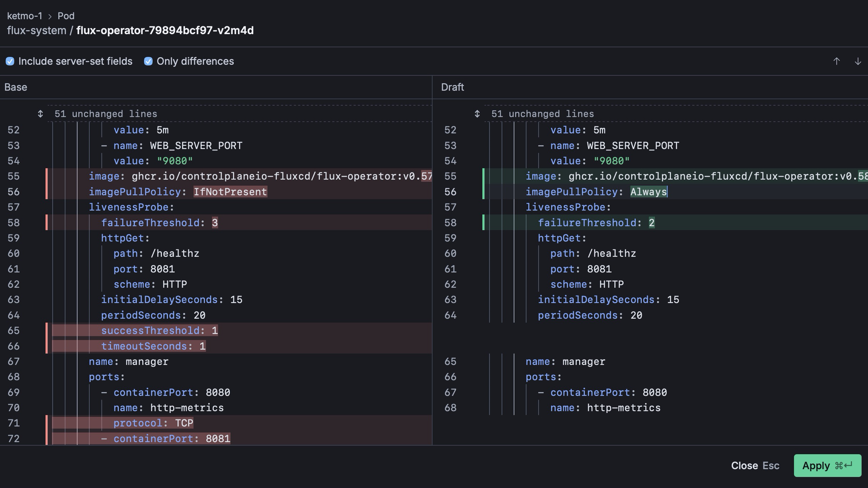Image resolution: width=868 pixels, height=488 pixels.
Task: Select IfNotPresent value in Base pane
Action: (230, 192)
